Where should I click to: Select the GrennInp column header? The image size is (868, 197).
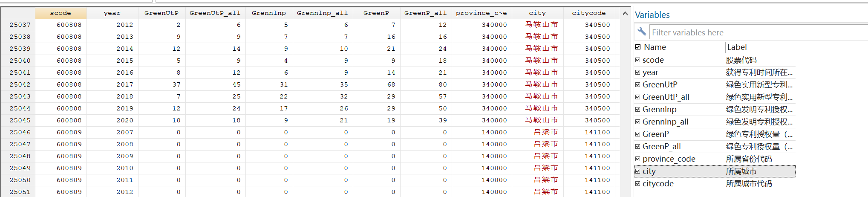point(269,13)
